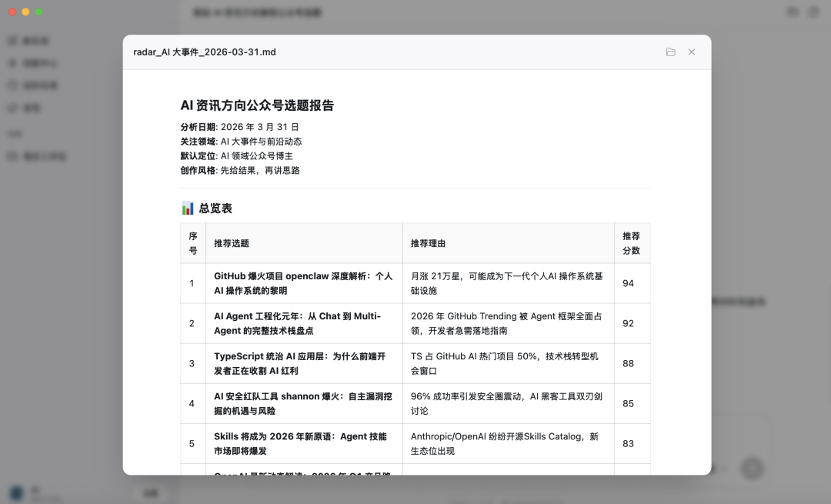
Task: Click the fourth sidebar icon above the divider
Action: pyautogui.click(x=12, y=108)
